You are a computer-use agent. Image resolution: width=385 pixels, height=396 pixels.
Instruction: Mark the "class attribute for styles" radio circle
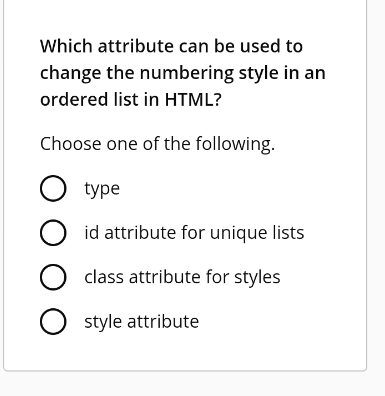(x=53, y=277)
